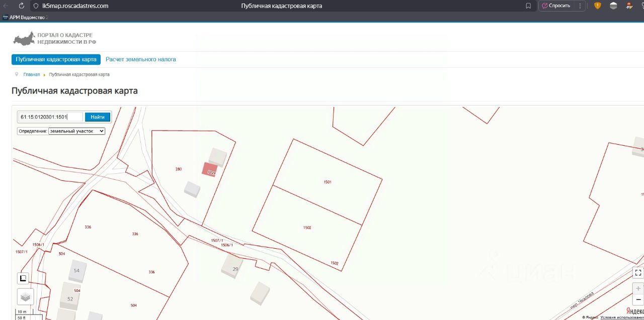This screenshot has height=320, width=644.
Task: Open the map layers selector
Action: pyautogui.click(x=25, y=297)
